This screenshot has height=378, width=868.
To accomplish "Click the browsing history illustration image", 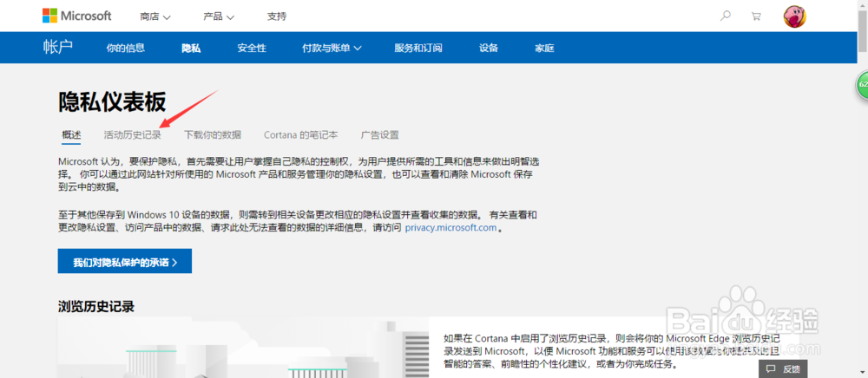I will tap(243, 347).
